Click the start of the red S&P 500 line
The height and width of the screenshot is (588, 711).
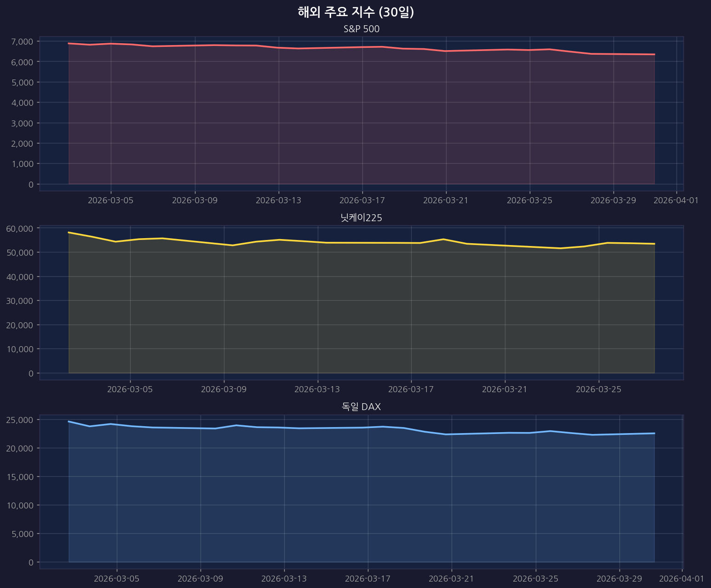(x=69, y=43)
